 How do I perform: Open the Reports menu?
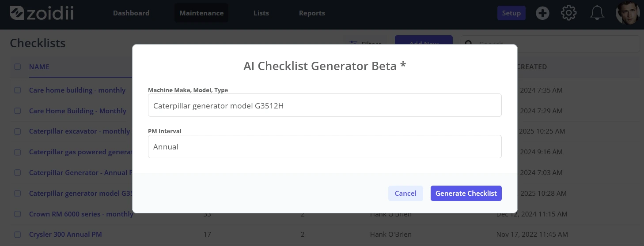click(x=312, y=13)
